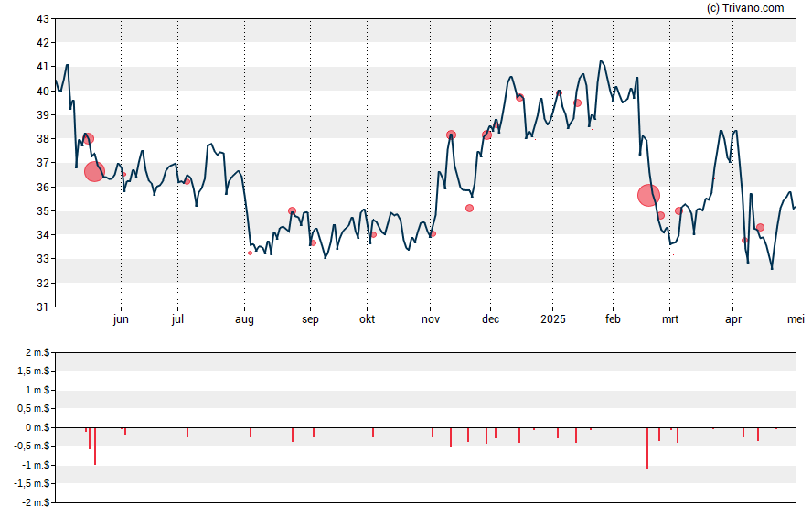Click the large red bubble before jun
The image size is (812, 517).
pyautogui.click(x=95, y=171)
